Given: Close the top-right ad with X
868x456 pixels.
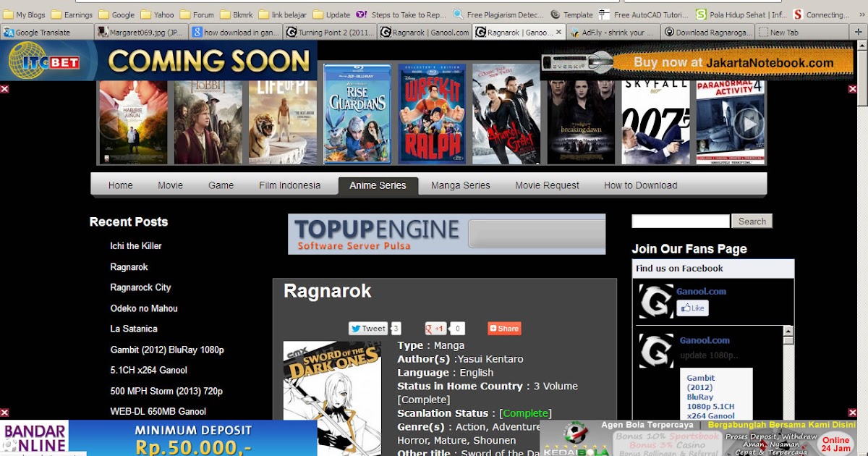Looking at the screenshot, I should coord(852,89).
